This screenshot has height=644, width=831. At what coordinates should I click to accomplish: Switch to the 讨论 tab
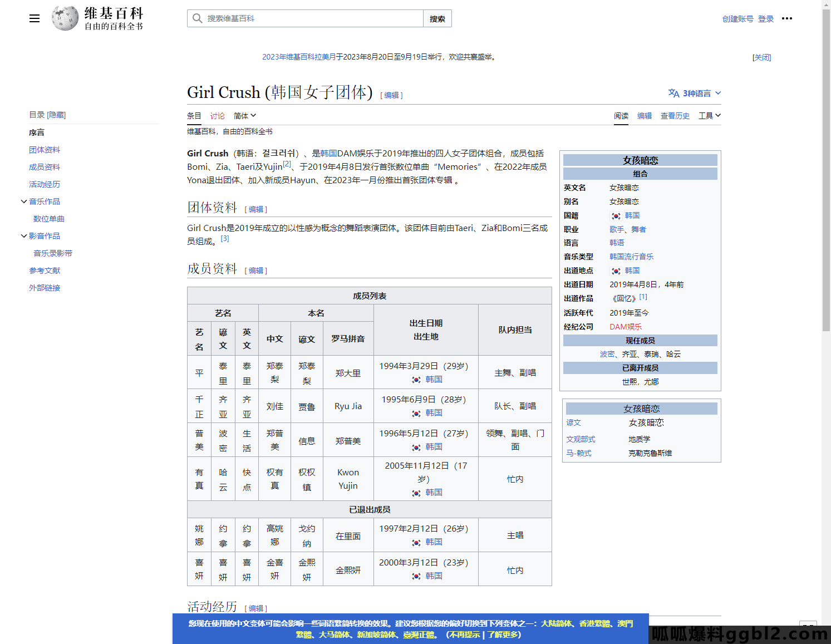[218, 116]
